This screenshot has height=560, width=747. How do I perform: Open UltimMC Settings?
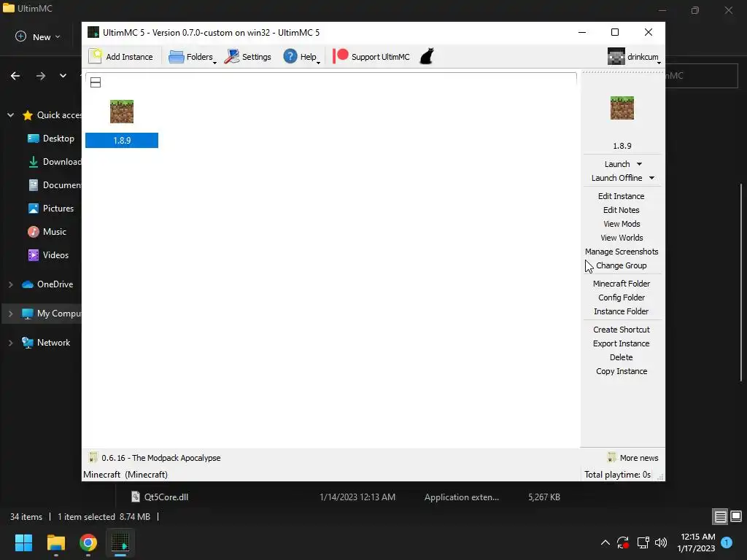[247, 57]
